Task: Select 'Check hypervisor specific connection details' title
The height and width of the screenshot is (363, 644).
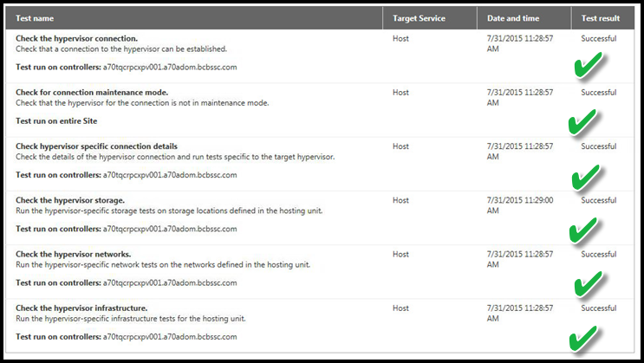Action: pos(96,146)
